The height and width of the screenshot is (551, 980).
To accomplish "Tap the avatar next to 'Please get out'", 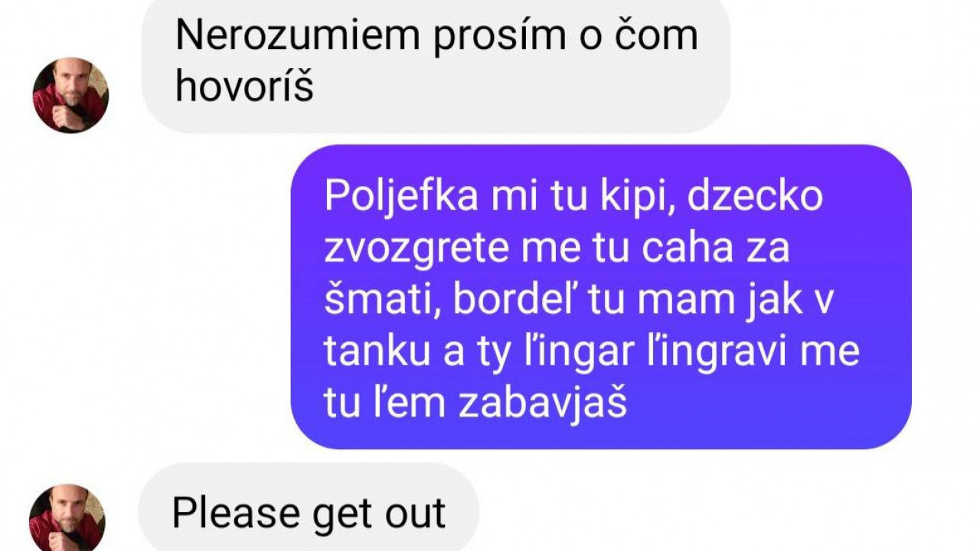I will coord(67,517).
